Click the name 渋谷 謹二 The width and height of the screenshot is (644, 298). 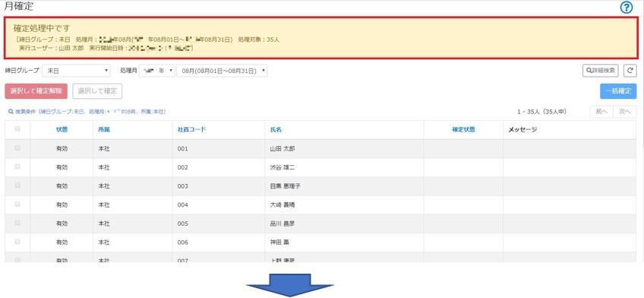(x=283, y=167)
